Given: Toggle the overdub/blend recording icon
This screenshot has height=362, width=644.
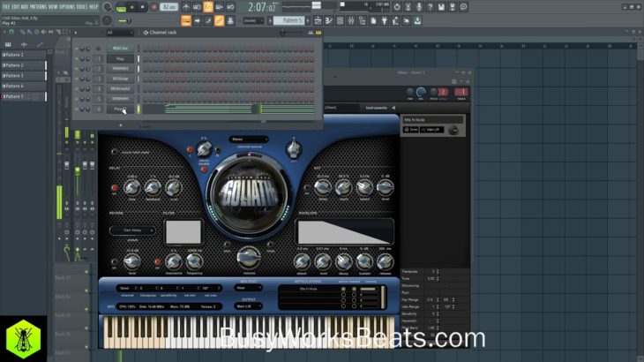Looking at the screenshot, I should point(220,7).
